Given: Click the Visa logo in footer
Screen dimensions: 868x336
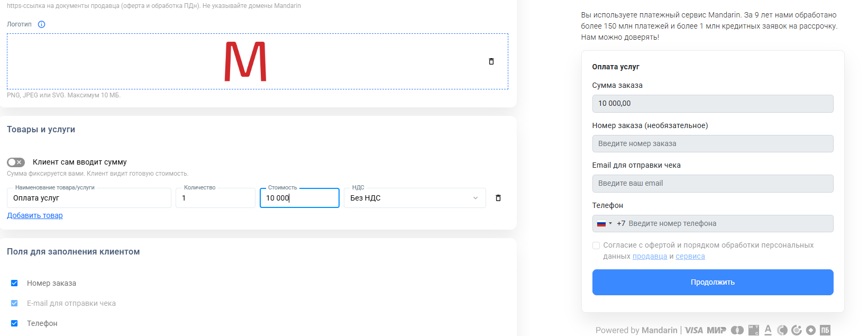Looking at the screenshot, I should click(694, 330).
